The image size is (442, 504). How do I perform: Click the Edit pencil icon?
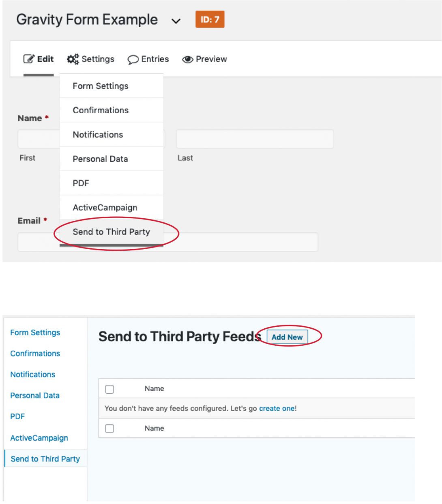coord(28,59)
